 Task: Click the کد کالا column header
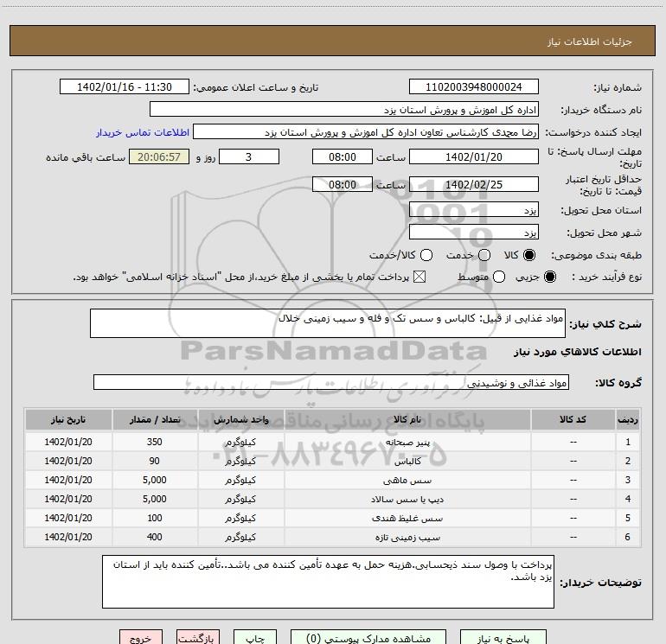pos(573,419)
